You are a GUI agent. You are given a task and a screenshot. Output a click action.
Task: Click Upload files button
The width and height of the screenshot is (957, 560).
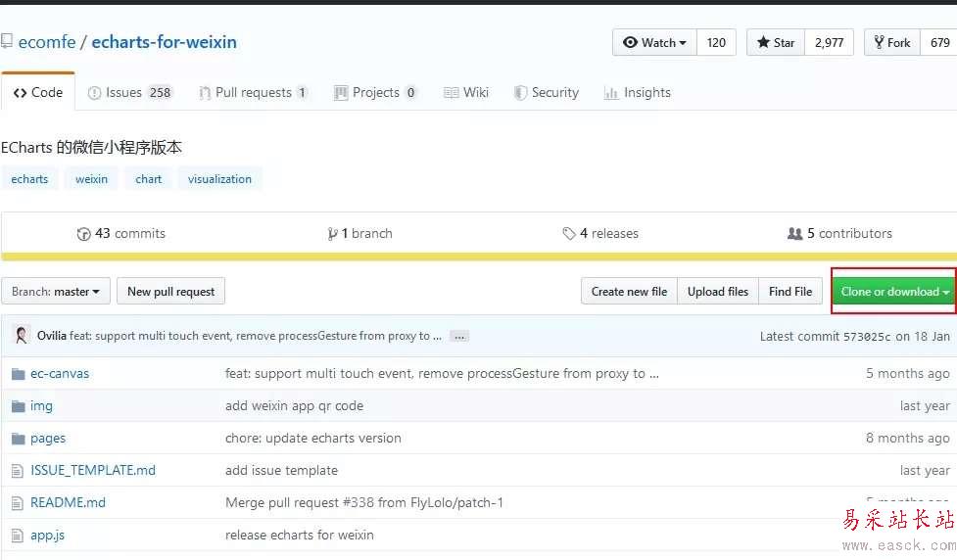click(718, 292)
